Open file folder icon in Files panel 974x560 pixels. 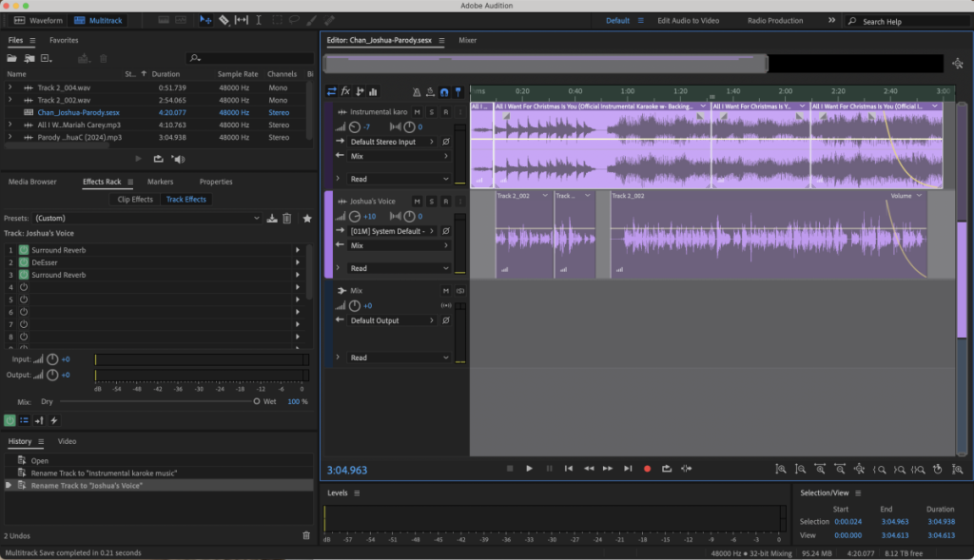click(x=11, y=58)
